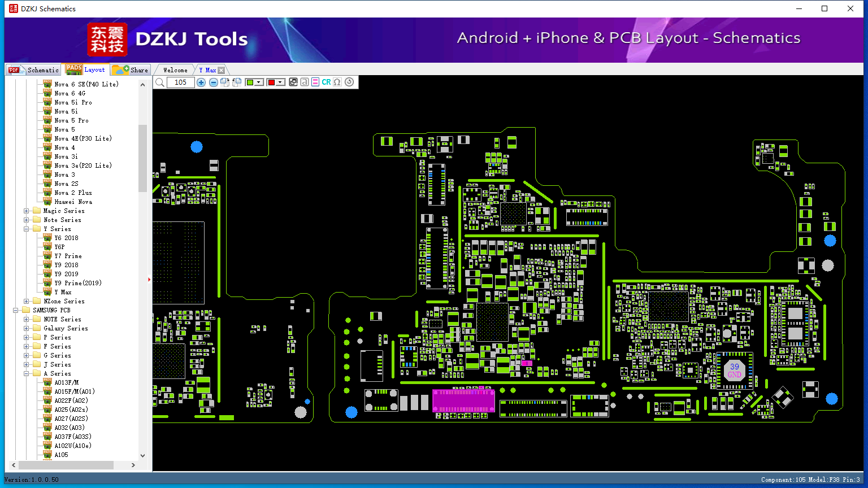The width and height of the screenshot is (868, 488).
Task: Click the tree panel's scroll-down arrow
Action: click(142, 455)
